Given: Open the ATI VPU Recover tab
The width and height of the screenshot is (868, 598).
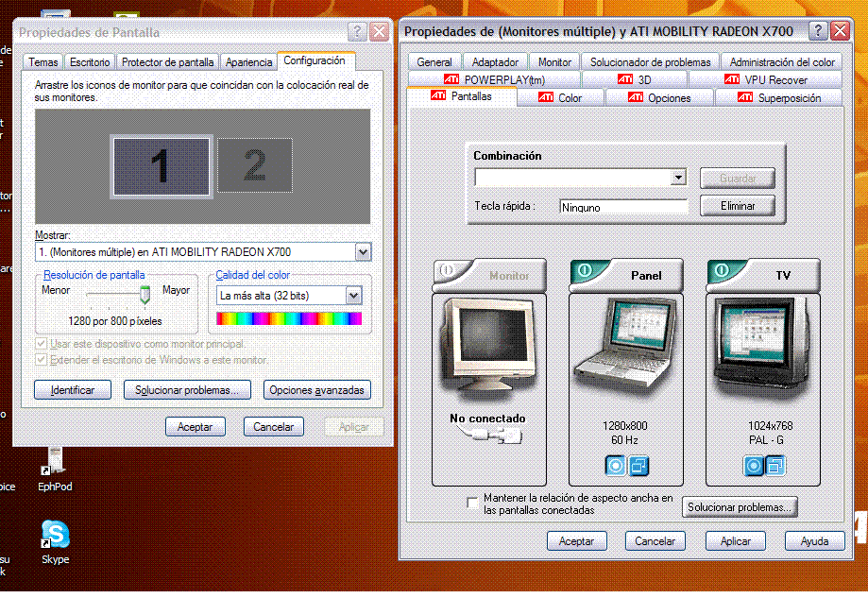Looking at the screenshot, I should click(766, 79).
